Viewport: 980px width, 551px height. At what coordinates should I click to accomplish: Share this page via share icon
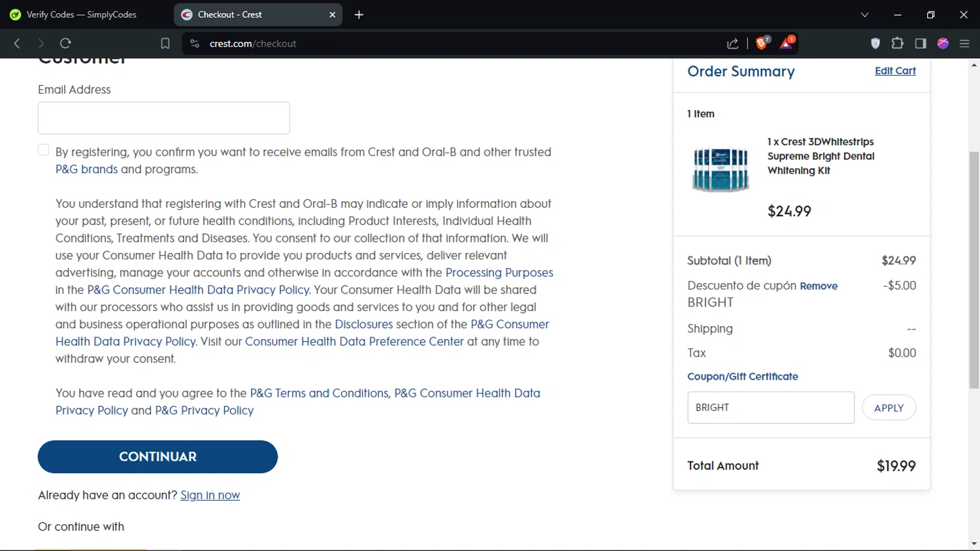tap(732, 43)
